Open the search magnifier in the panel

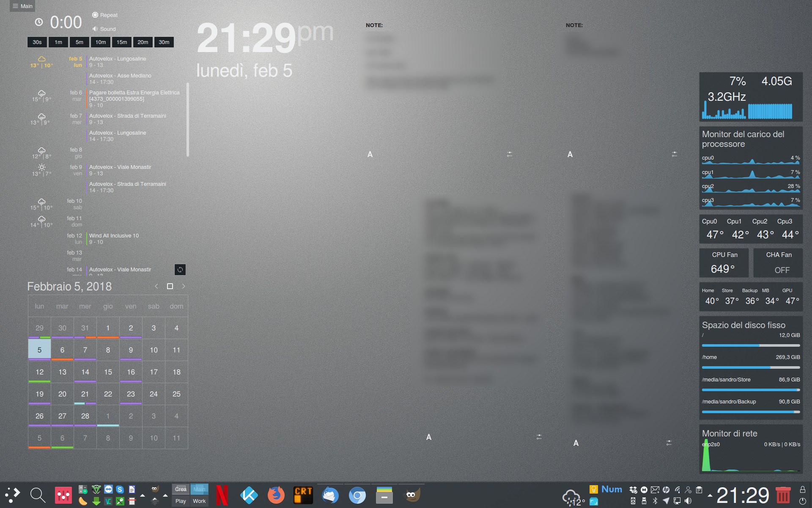click(38, 495)
